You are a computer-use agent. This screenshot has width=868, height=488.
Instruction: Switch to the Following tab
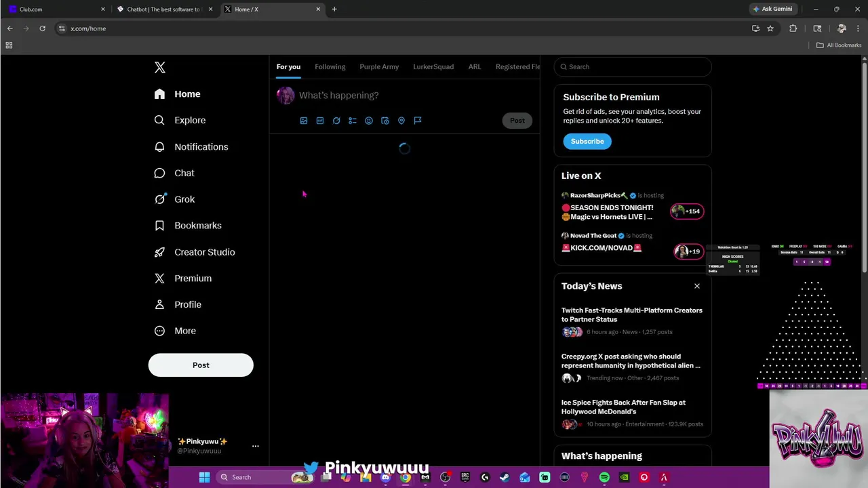click(330, 66)
